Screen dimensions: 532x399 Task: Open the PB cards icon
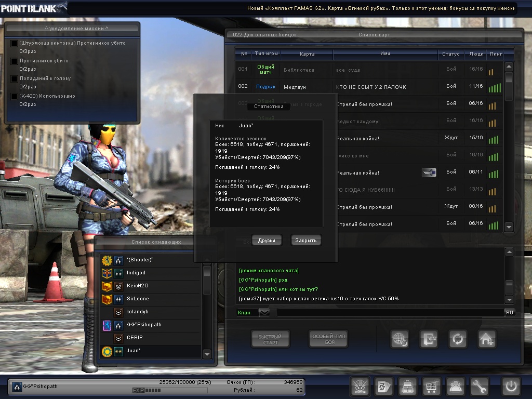pos(384,387)
